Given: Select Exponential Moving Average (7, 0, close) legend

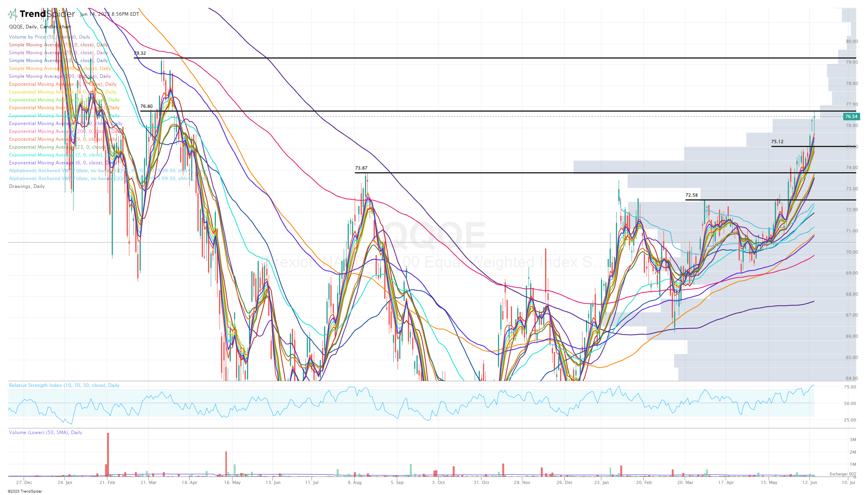Looking at the screenshot, I should [63, 155].
